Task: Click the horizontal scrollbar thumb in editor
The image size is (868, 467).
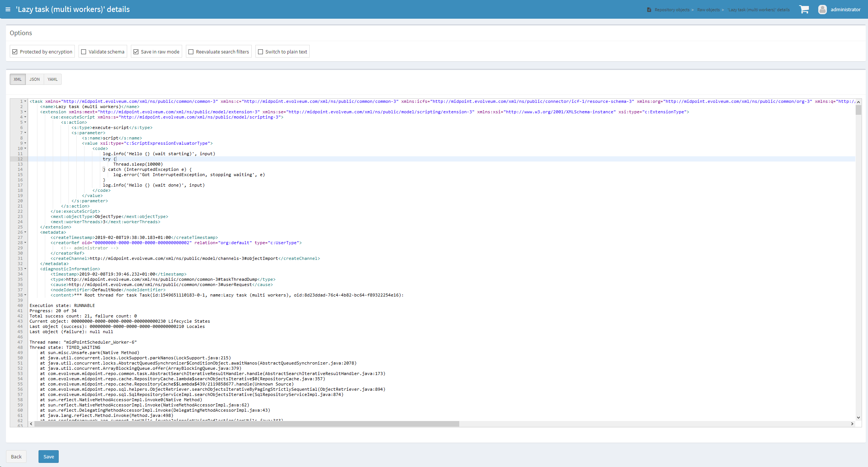Action: coord(247,424)
